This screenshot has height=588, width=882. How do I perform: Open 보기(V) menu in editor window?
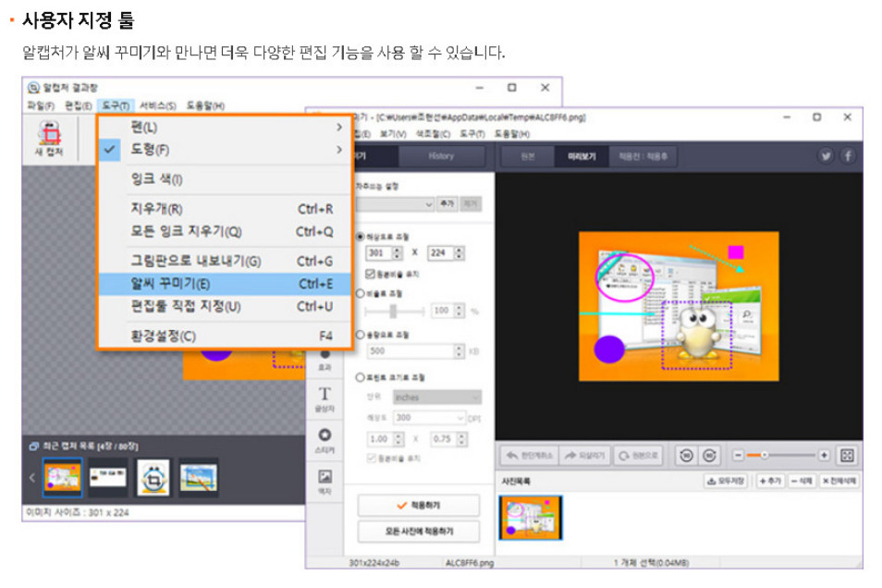click(393, 134)
